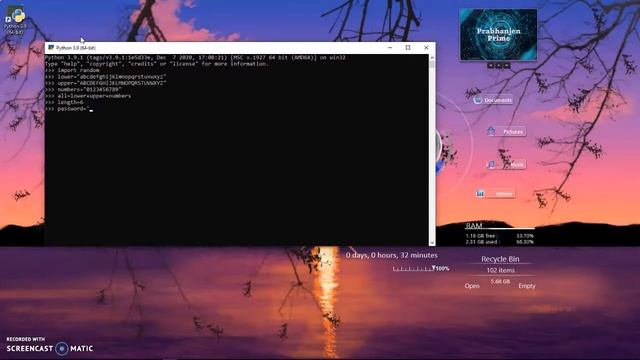640x360 pixels.
Task: Click the numbers="0123456789" console line
Action: [83, 89]
